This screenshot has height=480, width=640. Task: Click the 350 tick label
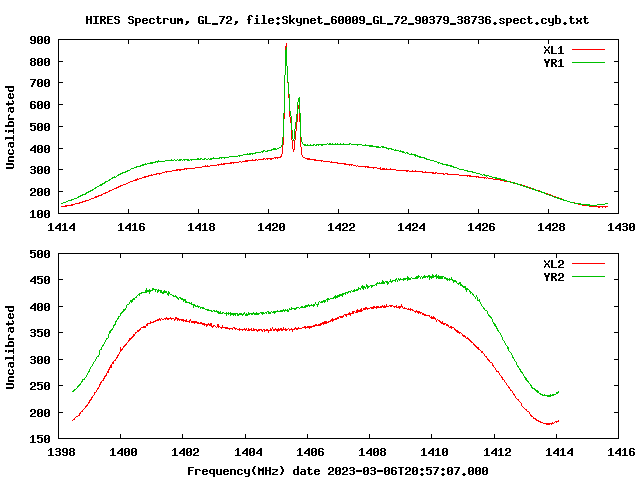tap(40, 333)
